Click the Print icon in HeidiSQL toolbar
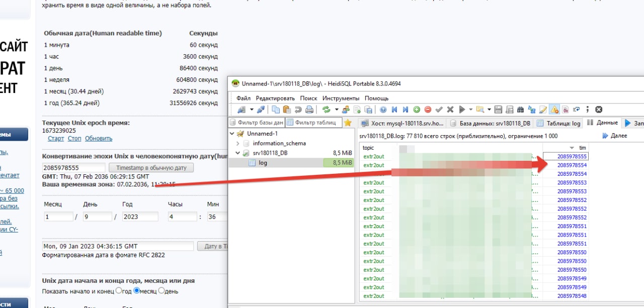644x308 pixels. click(x=309, y=109)
